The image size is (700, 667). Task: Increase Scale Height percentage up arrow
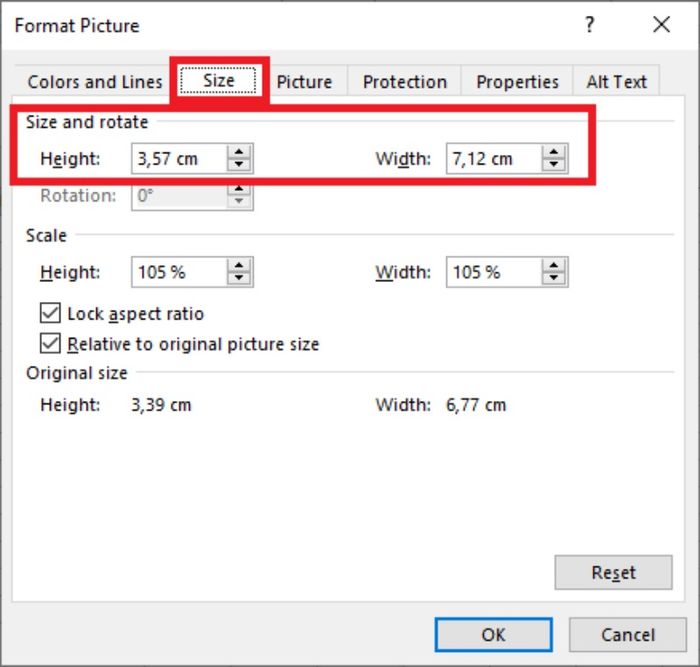click(239, 266)
